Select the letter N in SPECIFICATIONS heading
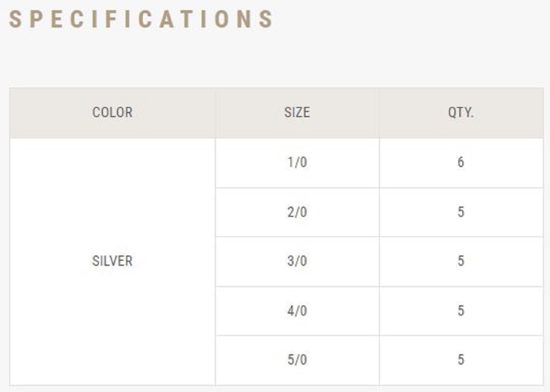Viewport: 550px width, 392px height. point(244,19)
